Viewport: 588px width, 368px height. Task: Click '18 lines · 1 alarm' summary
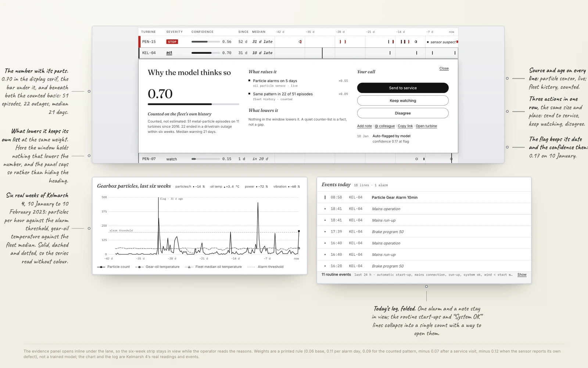[371, 185]
